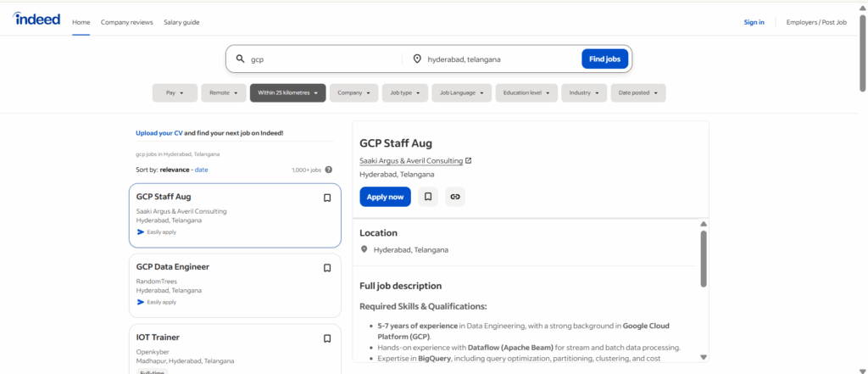Screen dimensions: 868x374
Task: Click the Sign in link
Action: (x=754, y=22)
